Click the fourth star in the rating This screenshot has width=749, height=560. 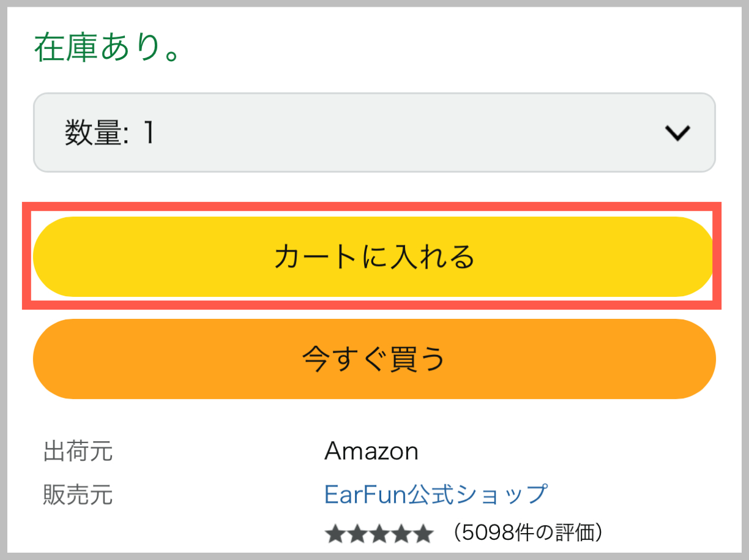(401, 534)
